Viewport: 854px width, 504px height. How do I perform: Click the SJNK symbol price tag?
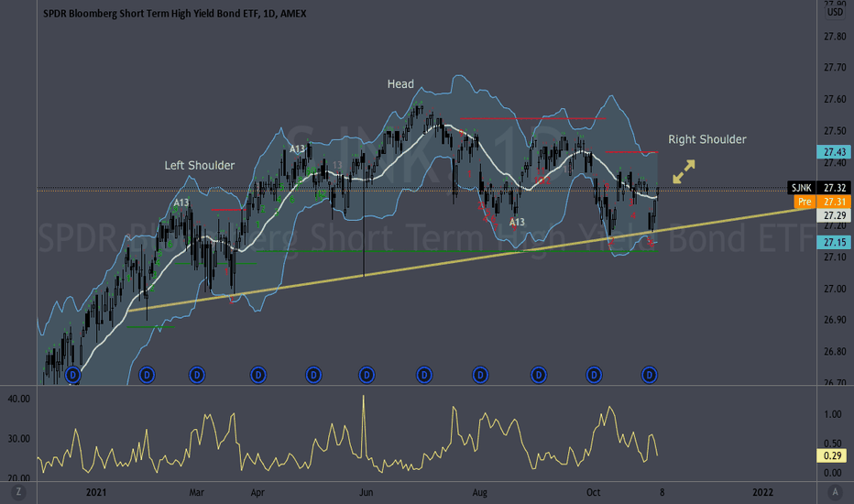point(802,188)
